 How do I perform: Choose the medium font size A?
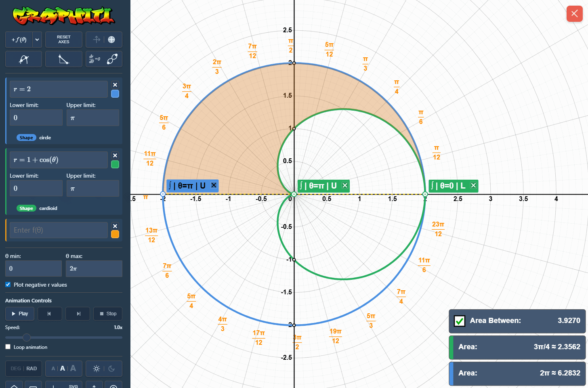point(63,369)
